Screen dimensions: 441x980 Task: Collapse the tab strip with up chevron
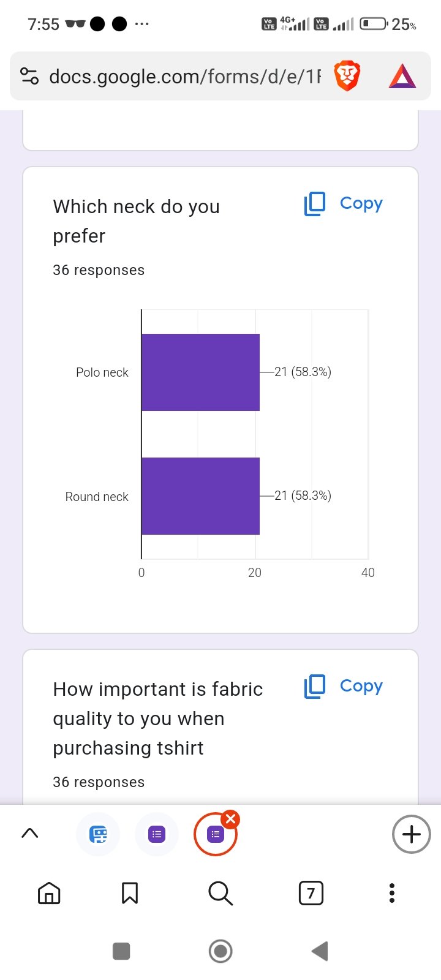[30, 833]
